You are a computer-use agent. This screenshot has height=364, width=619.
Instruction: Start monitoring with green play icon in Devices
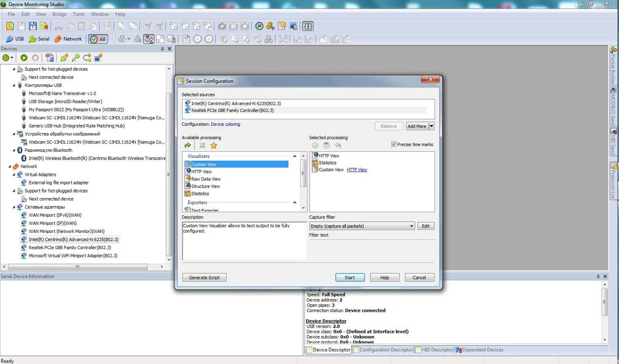[24, 58]
